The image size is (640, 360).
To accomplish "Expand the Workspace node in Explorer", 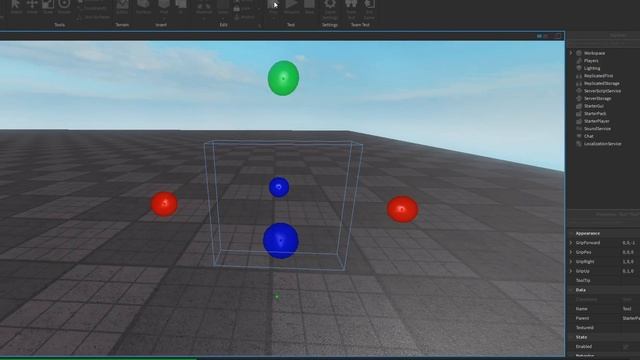I will (x=571, y=53).
